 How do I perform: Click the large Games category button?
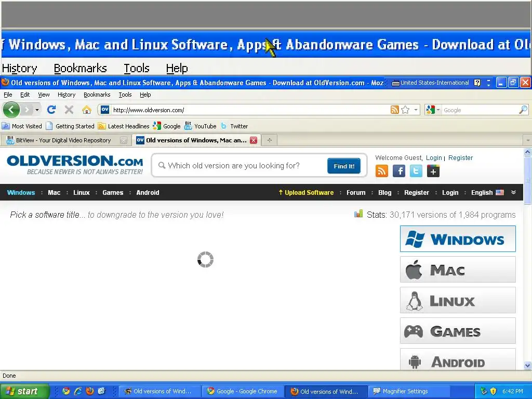click(x=458, y=331)
